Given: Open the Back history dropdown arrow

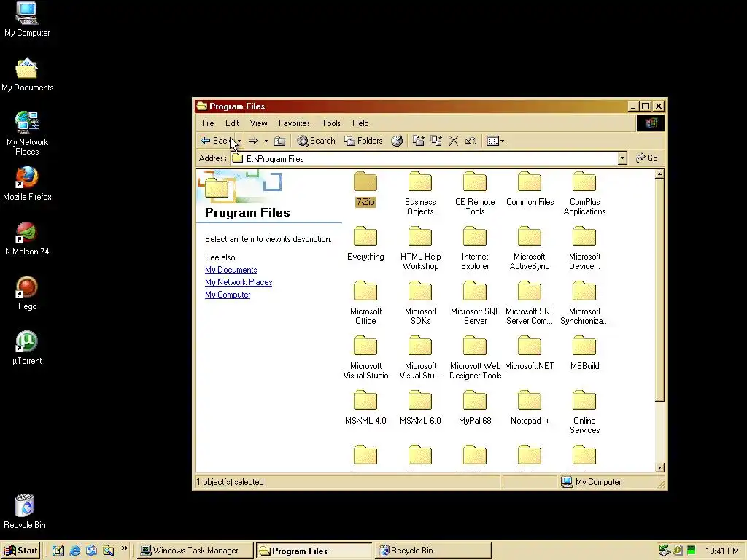Looking at the screenshot, I should (x=239, y=141).
